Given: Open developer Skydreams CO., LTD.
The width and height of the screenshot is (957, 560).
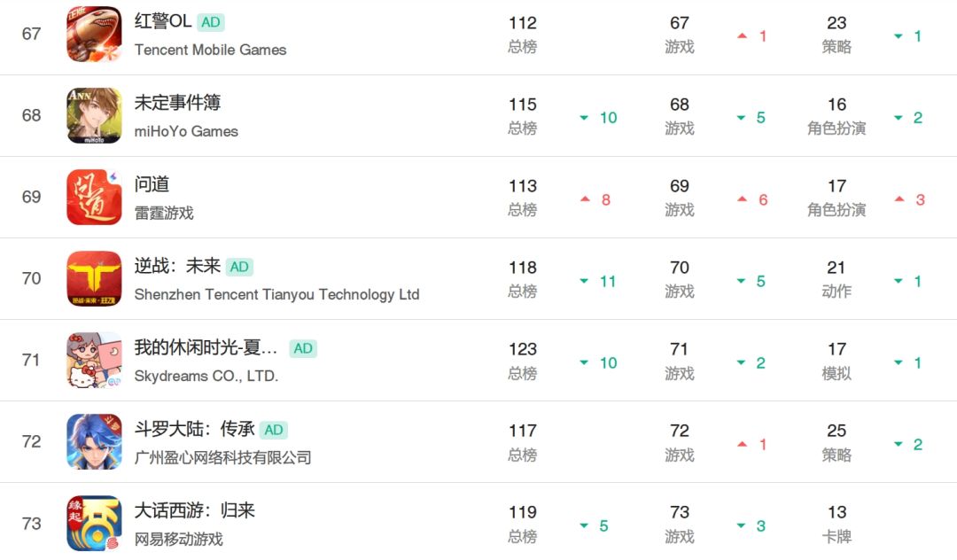Looking at the screenshot, I should 206,376.
